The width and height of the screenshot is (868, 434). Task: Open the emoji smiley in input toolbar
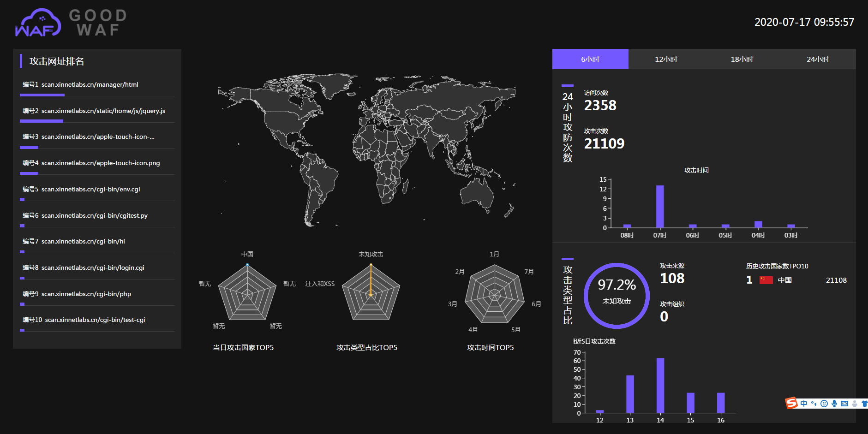tap(824, 404)
